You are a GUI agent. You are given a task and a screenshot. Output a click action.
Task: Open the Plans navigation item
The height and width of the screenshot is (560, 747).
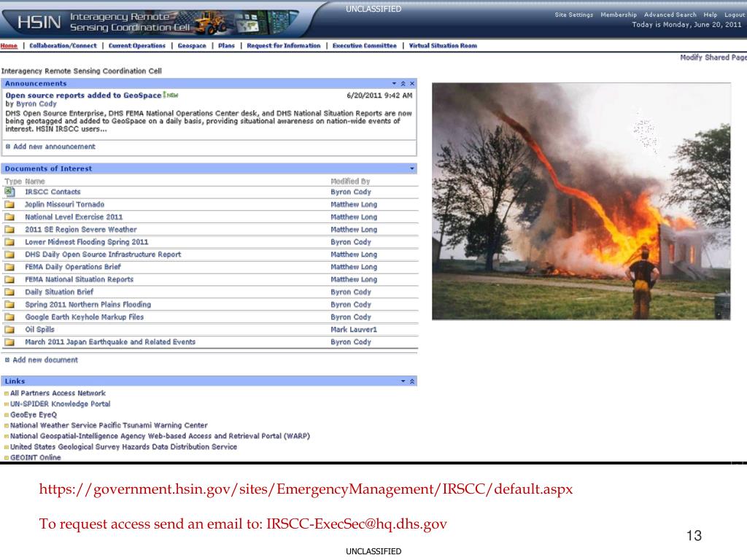coord(226,46)
